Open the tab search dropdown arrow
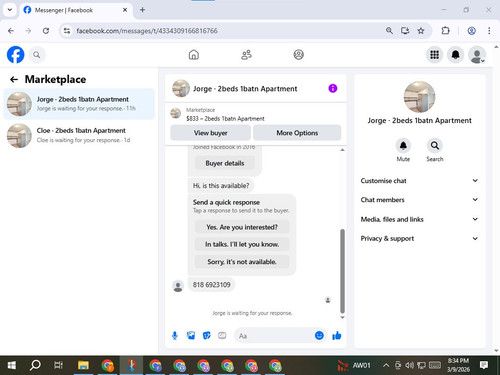Screen dimensions: 500x375 tap(10, 10)
